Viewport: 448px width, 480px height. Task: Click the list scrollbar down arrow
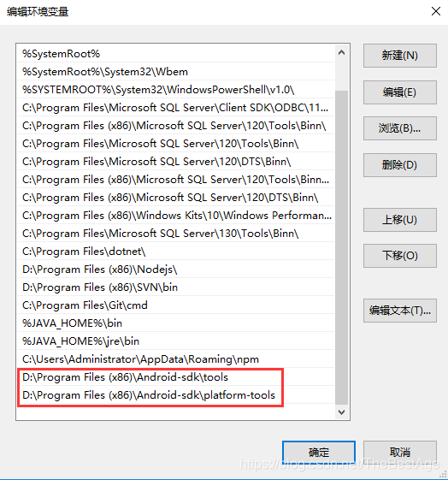click(x=342, y=412)
